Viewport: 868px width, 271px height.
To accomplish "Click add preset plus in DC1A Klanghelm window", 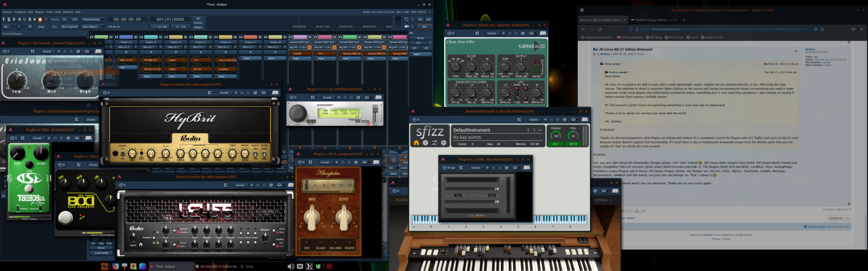I will coord(336,163).
